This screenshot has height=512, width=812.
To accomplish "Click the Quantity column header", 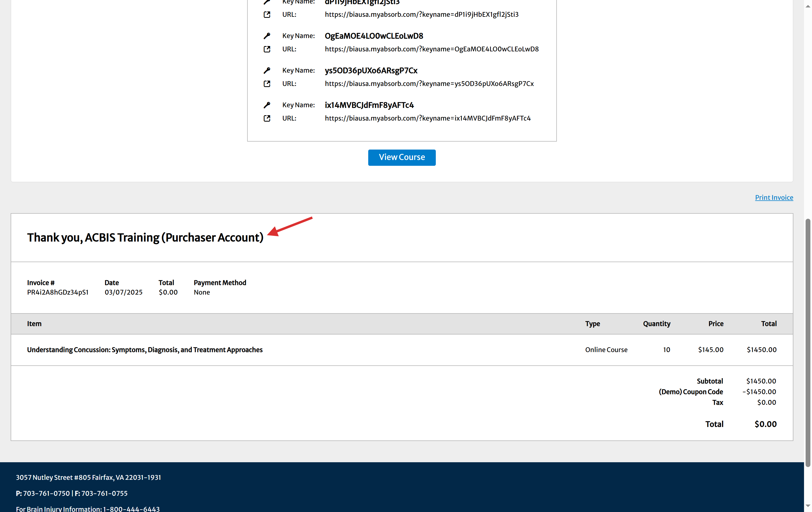I will [x=657, y=324].
